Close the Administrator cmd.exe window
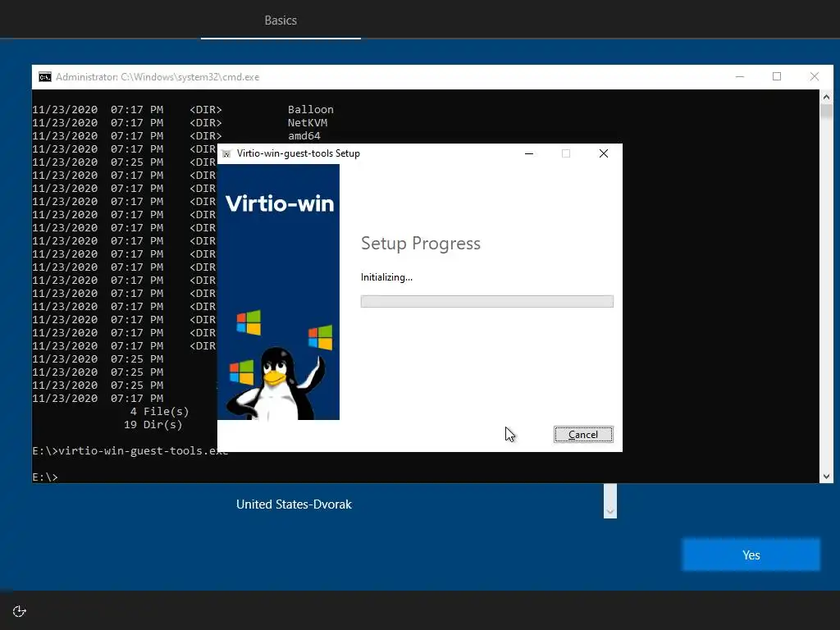The width and height of the screenshot is (840, 630). [x=815, y=77]
